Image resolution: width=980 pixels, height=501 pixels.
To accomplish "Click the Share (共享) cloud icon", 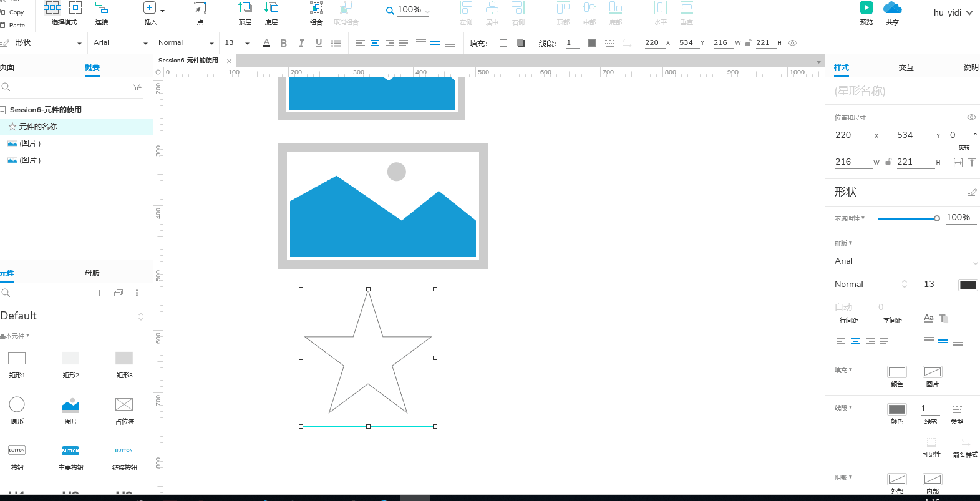I will tap(893, 7).
